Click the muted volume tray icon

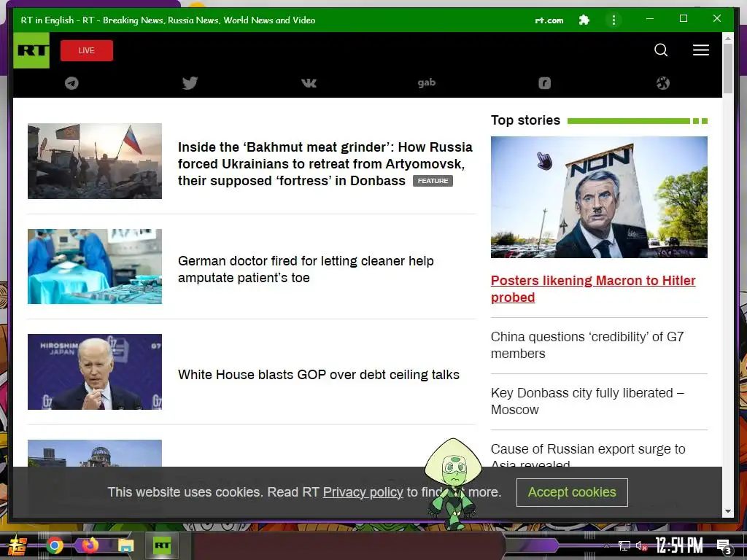point(641,545)
